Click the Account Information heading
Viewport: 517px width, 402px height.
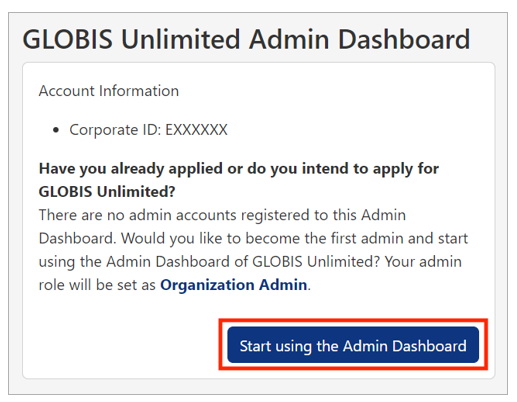(x=109, y=91)
